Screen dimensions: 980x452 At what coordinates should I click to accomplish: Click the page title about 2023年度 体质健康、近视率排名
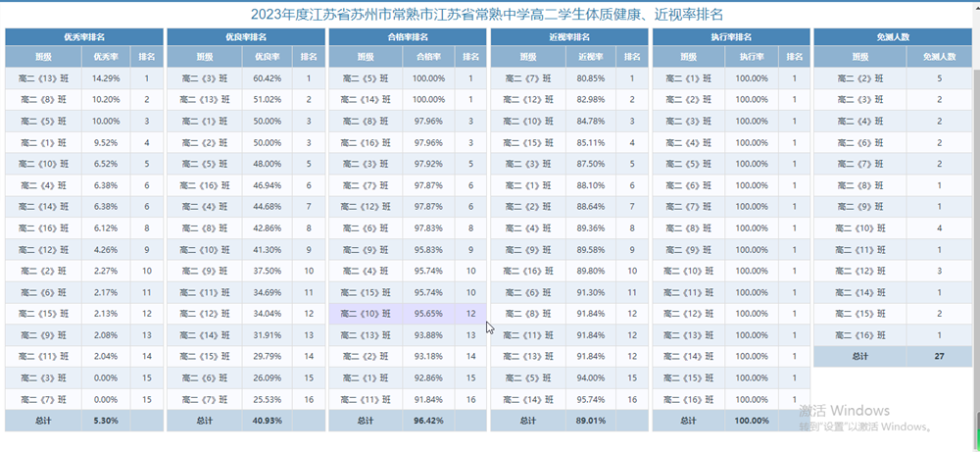pos(487,15)
